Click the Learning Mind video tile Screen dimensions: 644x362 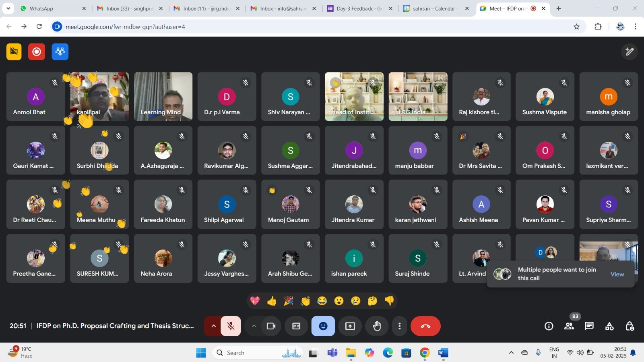point(163,97)
